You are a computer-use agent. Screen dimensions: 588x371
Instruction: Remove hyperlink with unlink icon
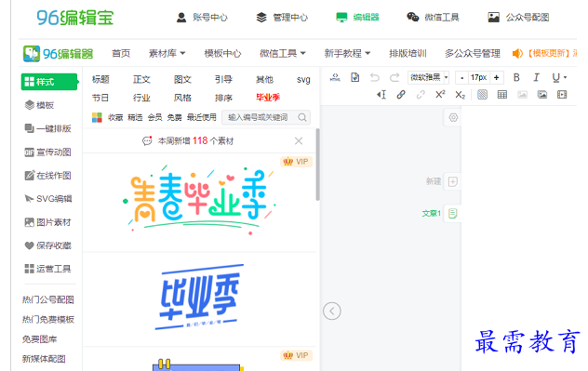click(x=421, y=95)
